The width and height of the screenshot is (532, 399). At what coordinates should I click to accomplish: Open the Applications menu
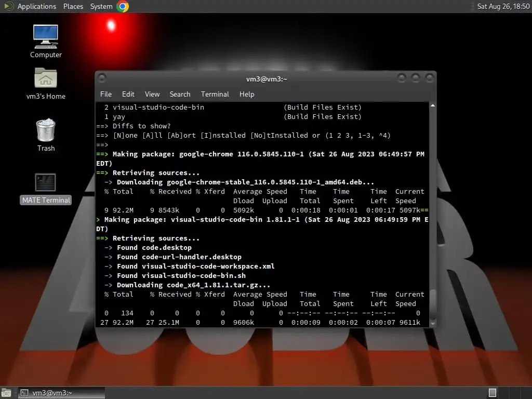click(x=37, y=6)
